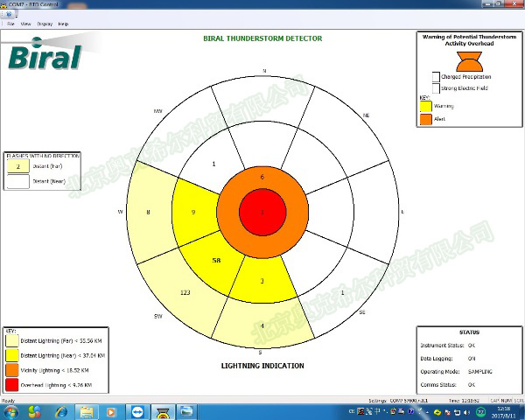Screen dimensions: 525x420
Task: Toggle the Charged Precipitation indicator box
Action: point(436,77)
